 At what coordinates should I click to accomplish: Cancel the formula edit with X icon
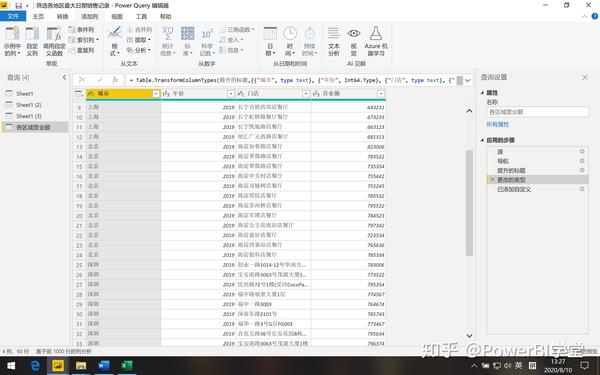pos(82,80)
